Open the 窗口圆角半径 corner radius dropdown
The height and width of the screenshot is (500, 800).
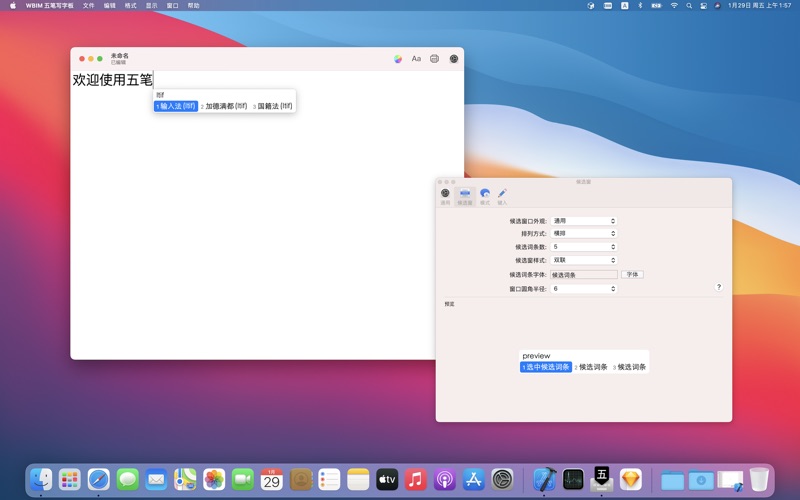tap(584, 289)
